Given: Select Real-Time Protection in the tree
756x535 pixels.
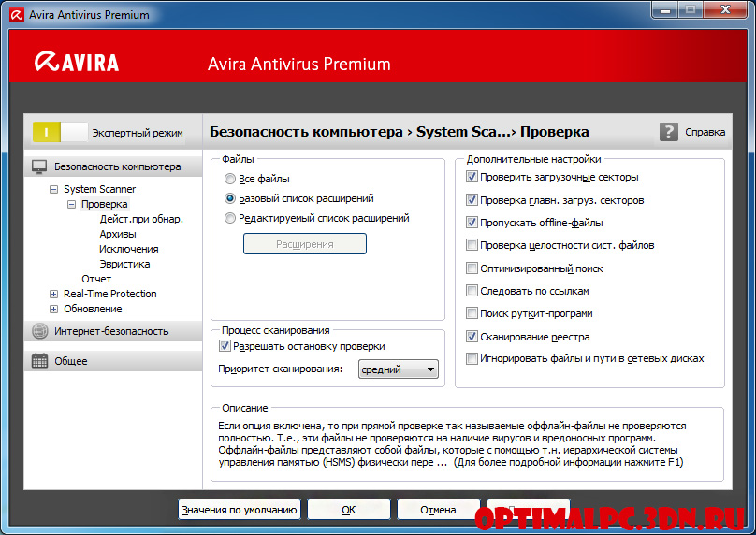Looking at the screenshot, I should point(109,294).
